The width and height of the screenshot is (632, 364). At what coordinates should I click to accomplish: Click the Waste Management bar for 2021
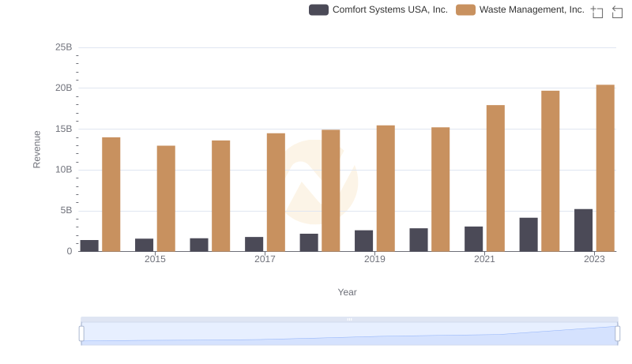click(495, 178)
